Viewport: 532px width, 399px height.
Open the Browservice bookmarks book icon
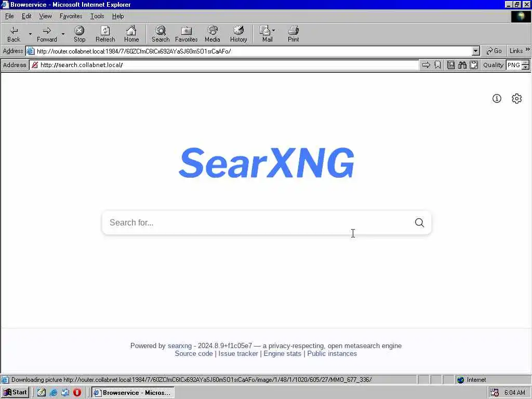tap(451, 65)
